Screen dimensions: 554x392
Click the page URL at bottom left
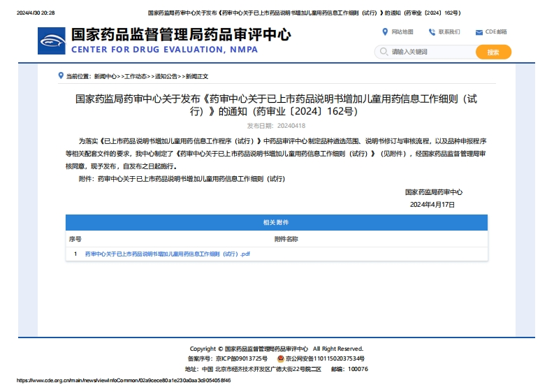click(x=124, y=380)
